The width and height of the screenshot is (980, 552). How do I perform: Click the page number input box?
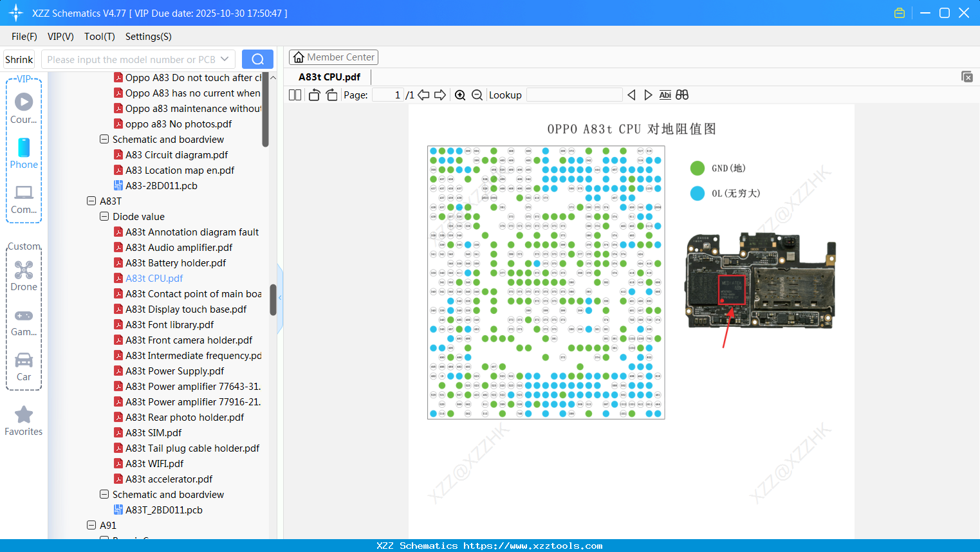pyautogui.click(x=388, y=95)
